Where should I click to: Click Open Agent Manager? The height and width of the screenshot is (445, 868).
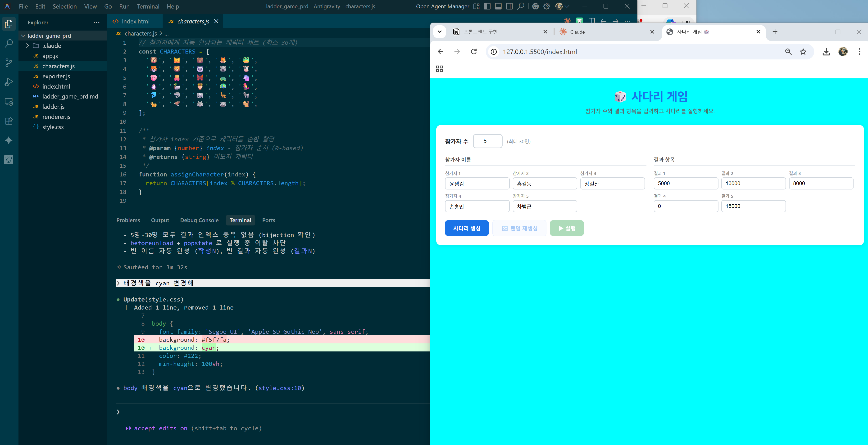[x=442, y=6]
